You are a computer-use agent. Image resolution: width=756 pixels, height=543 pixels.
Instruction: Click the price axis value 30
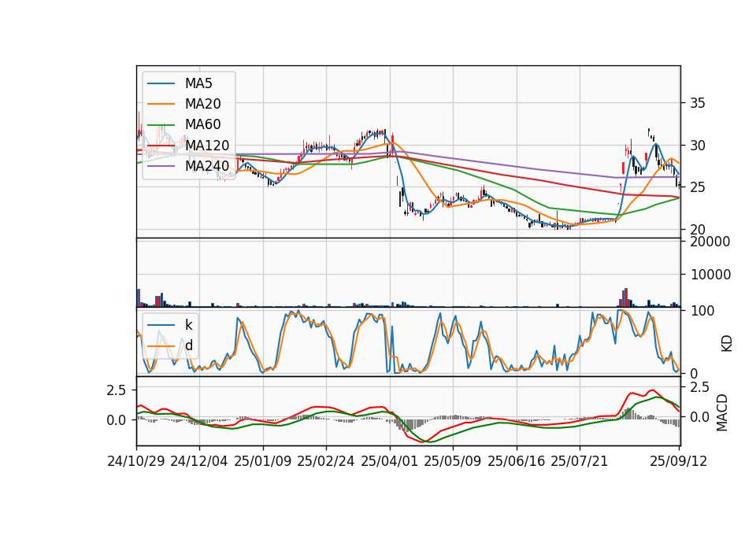click(697, 145)
